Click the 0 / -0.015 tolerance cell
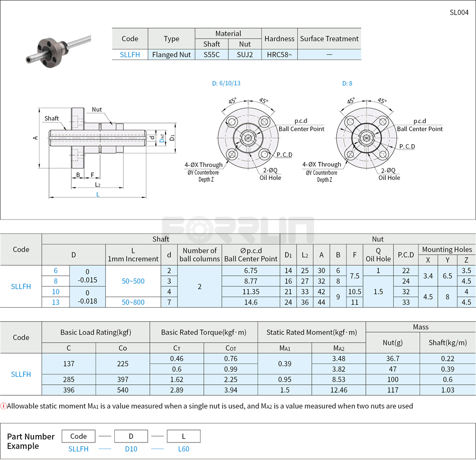The height and width of the screenshot is (460, 476). (x=87, y=276)
